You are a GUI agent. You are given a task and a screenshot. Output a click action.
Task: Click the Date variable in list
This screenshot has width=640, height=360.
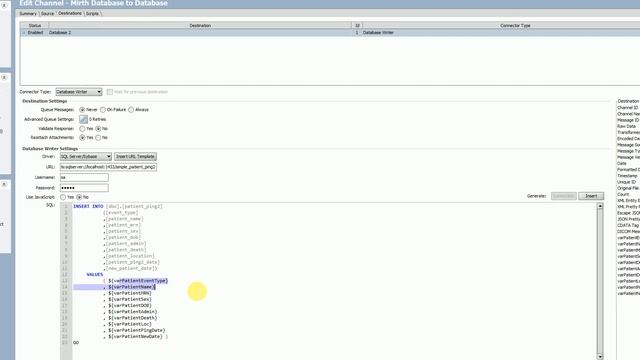click(x=622, y=163)
